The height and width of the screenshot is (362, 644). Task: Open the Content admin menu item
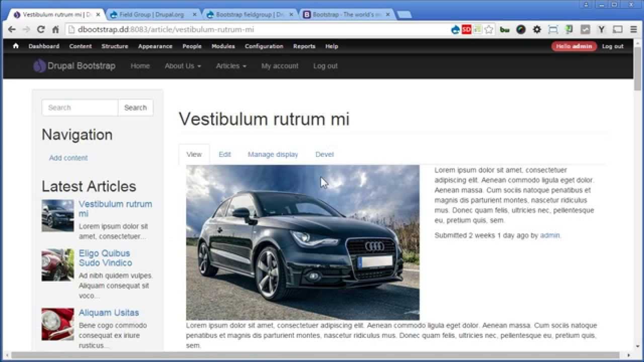(80, 46)
